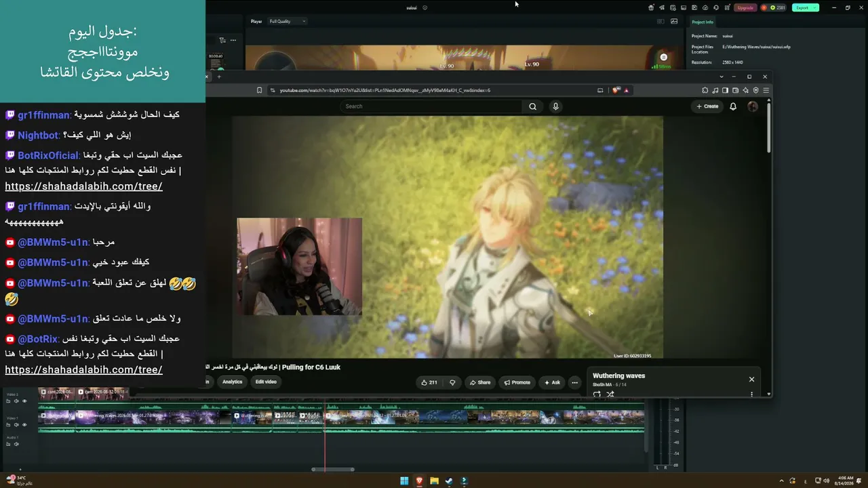Open the apps grid icon in Filmora
868x488 pixels.
(727, 7)
